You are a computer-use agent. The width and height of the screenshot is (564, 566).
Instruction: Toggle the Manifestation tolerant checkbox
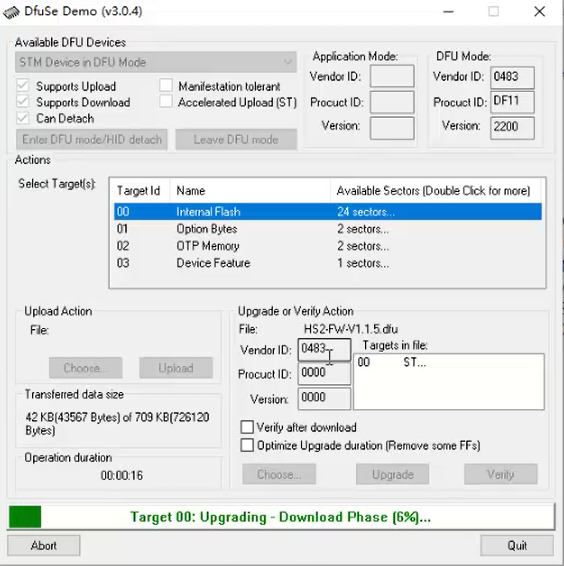point(166,86)
